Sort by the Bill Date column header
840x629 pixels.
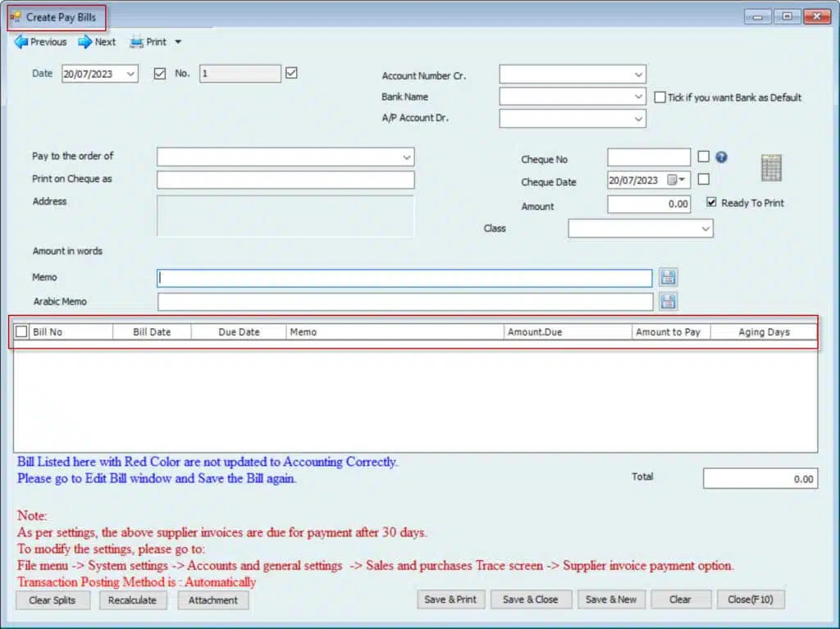pos(152,332)
